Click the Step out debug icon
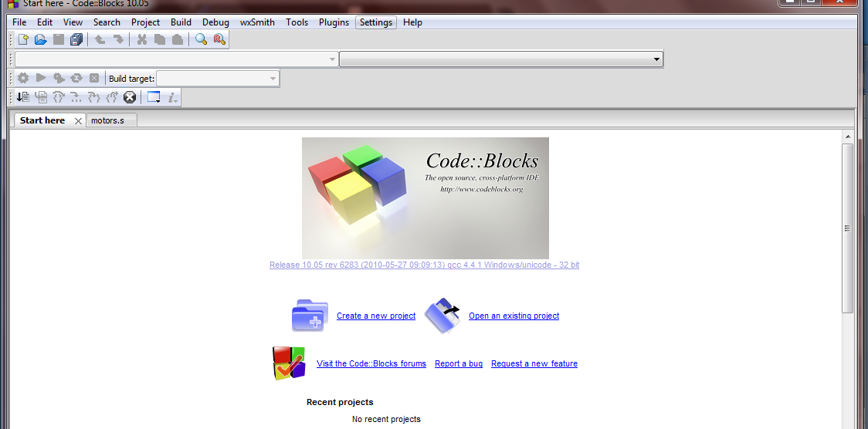The width and height of the screenshot is (868, 429). pos(112,97)
